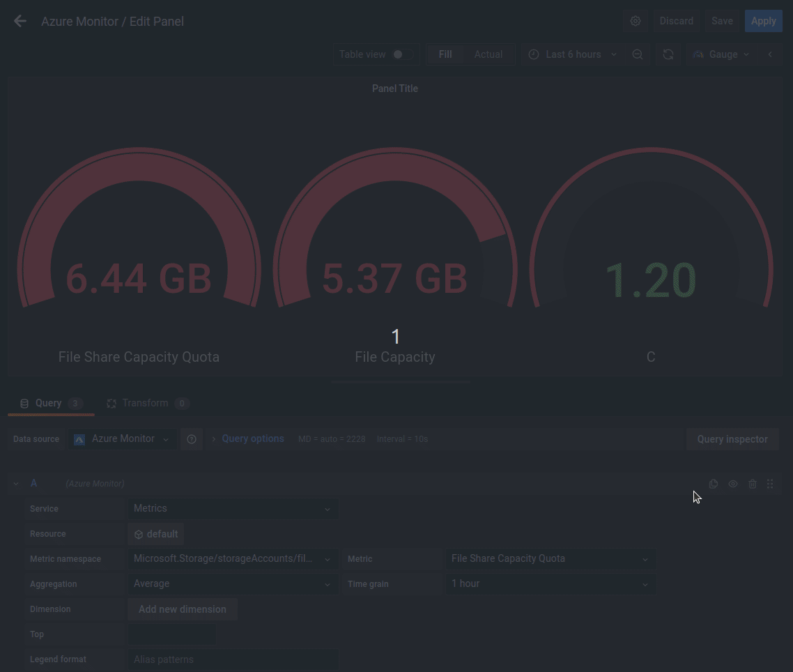
Task: Duplicate query A using the copy icon
Action: click(713, 483)
